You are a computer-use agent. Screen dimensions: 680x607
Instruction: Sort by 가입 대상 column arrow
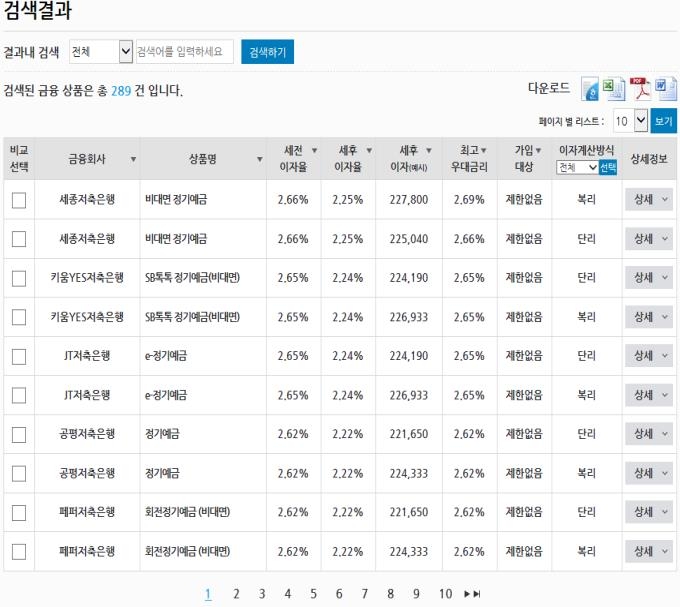(x=538, y=150)
